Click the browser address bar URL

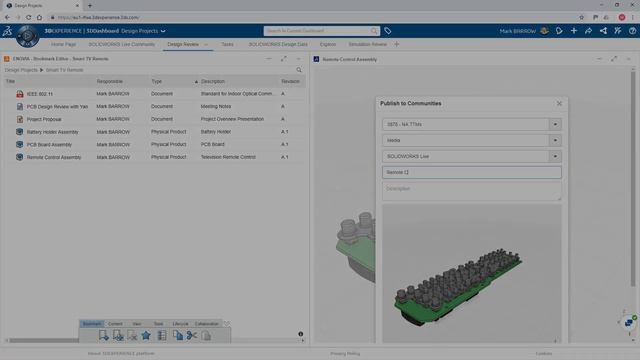[98, 18]
